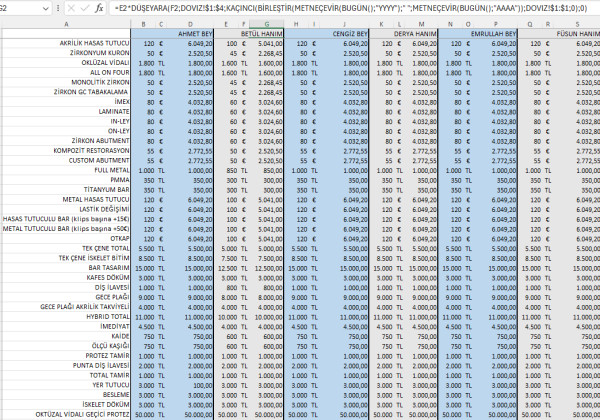Click the Insert Function fx icon
This screenshot has height=420, width=600.
point(99,7)
